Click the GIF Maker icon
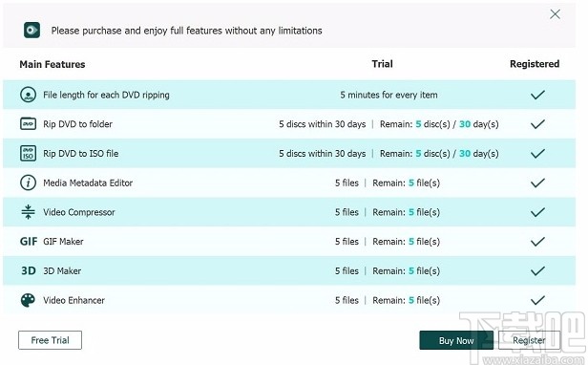588x365 pixels. tap(29, 242)
